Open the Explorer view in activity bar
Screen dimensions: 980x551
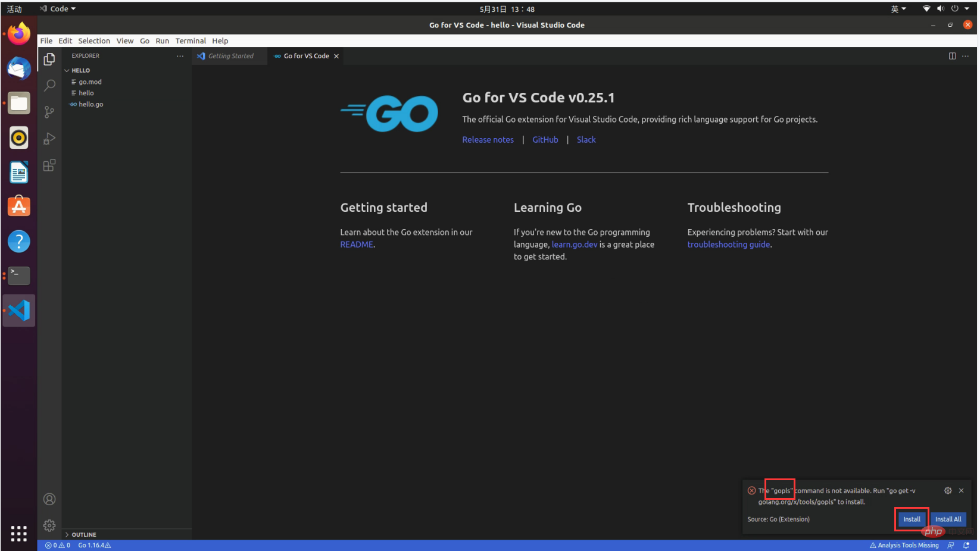[49, 59]
